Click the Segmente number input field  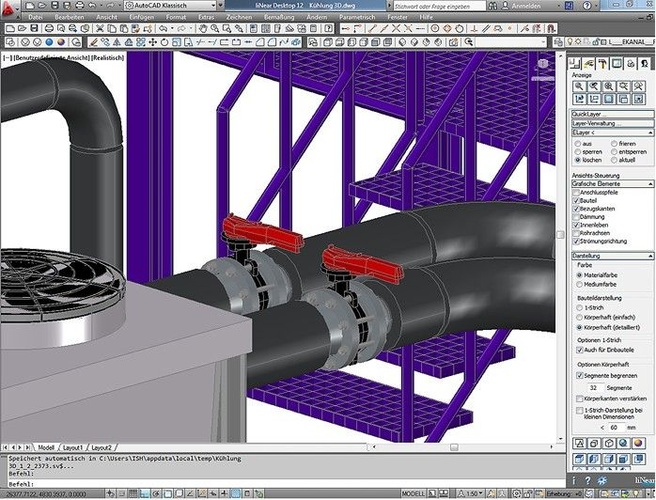(592, 386)
